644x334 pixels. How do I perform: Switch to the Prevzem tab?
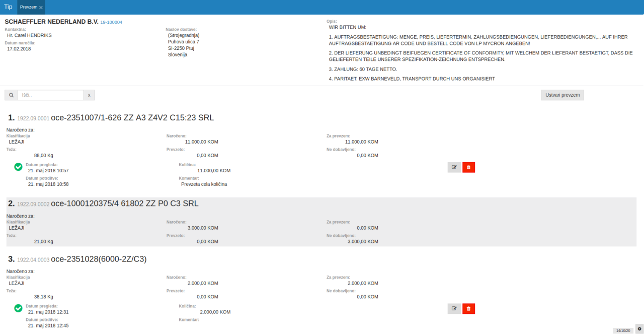[x=28, y=7]
